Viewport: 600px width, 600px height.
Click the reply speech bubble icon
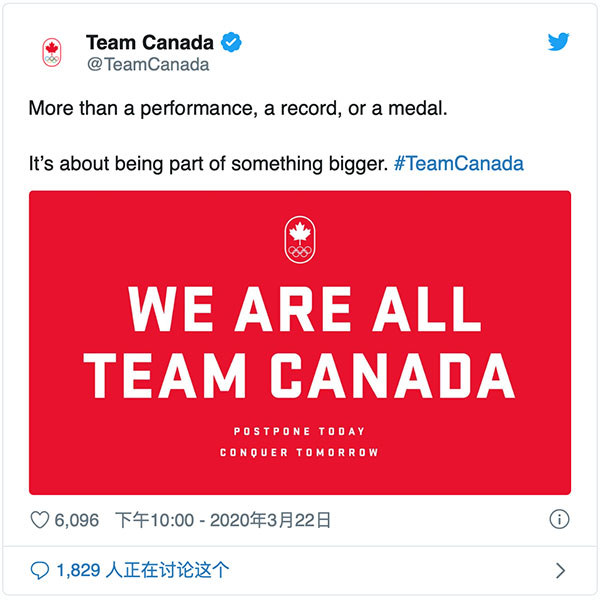click(x=40, y=571)
